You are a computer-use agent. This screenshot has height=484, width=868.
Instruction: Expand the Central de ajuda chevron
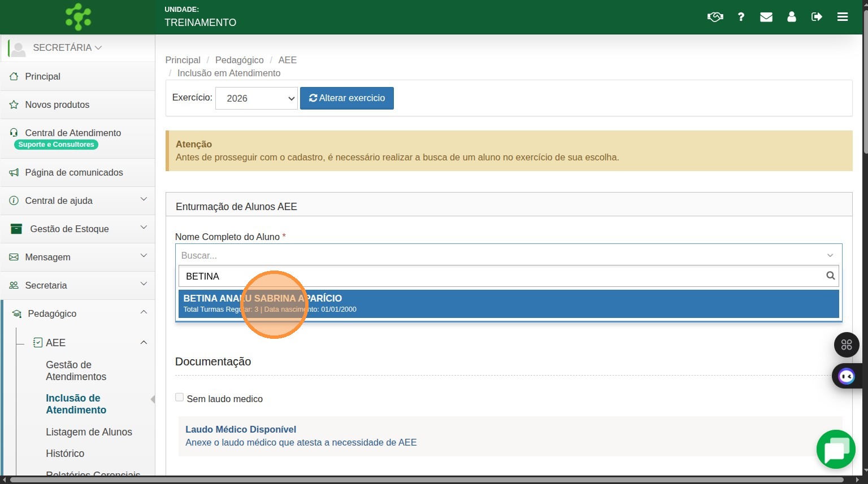point(144,199)
